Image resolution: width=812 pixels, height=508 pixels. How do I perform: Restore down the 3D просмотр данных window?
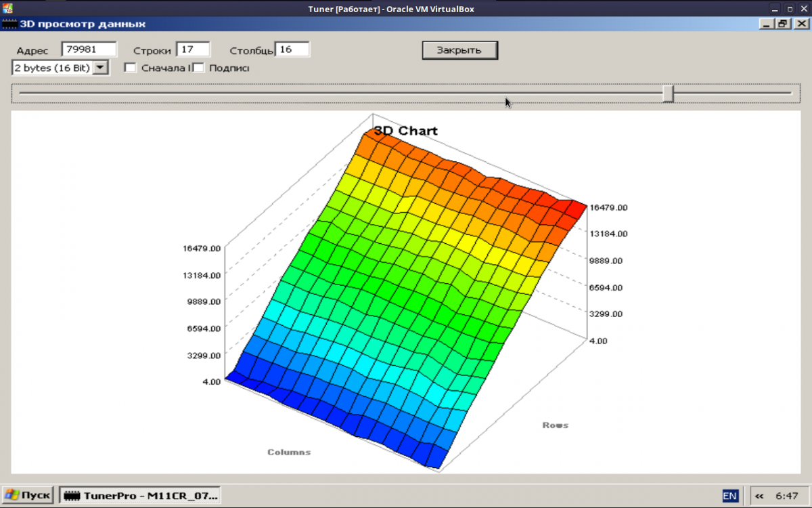point(783,24)
